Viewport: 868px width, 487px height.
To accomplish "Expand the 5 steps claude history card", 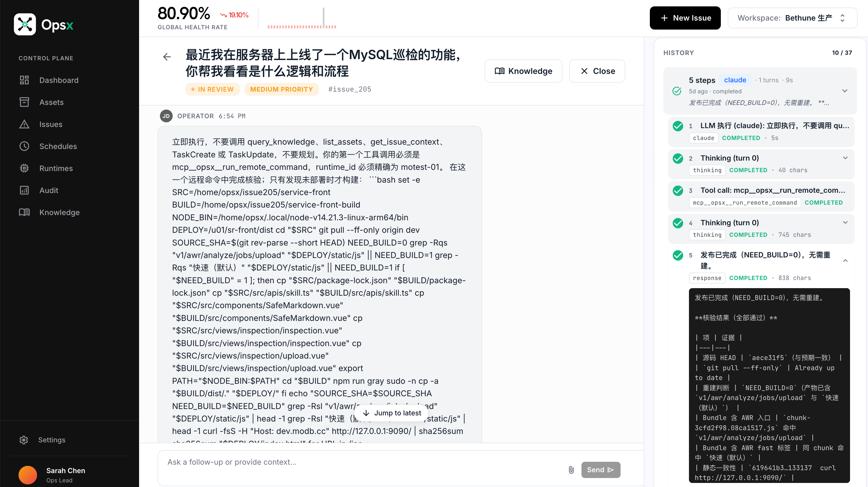I will click(x=845, y=91).
